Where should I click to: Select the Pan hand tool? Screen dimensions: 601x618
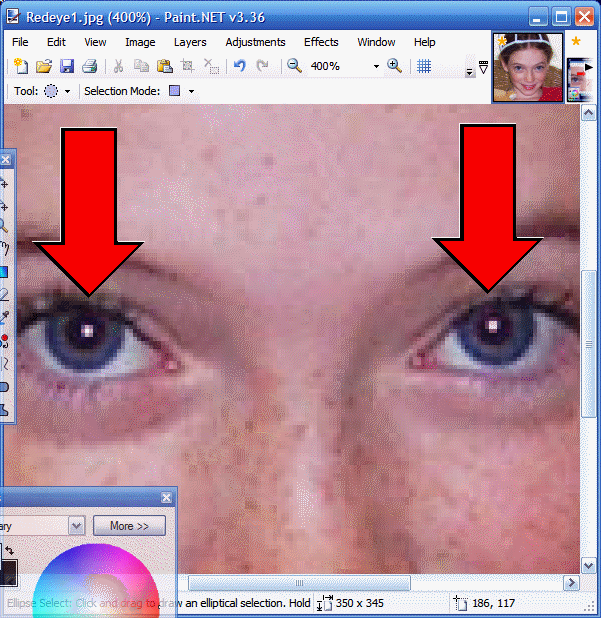pyautogui.click(x=4, y=248)
